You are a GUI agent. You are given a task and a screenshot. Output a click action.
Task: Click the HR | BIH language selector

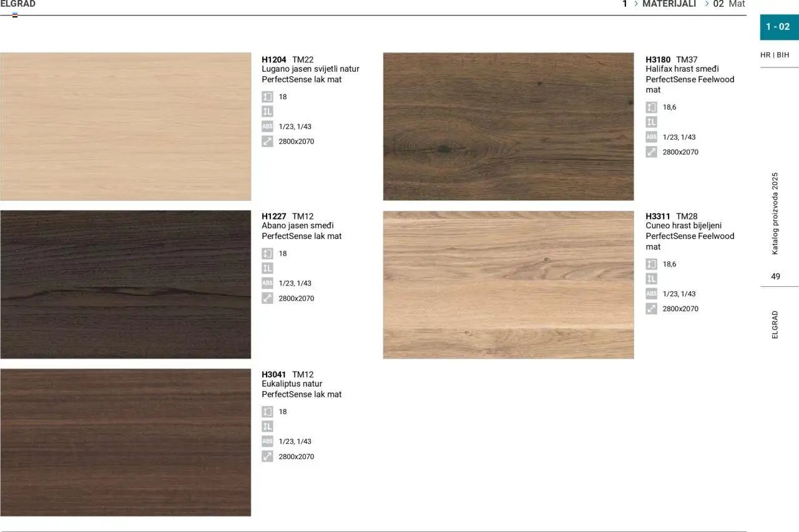(774, 54)
